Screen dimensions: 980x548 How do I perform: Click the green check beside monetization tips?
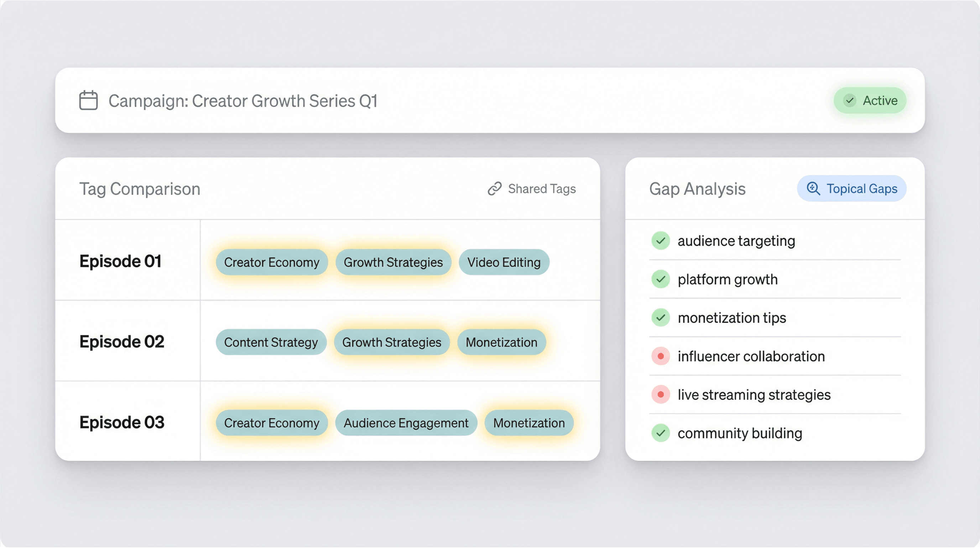[x=661, y=318]
